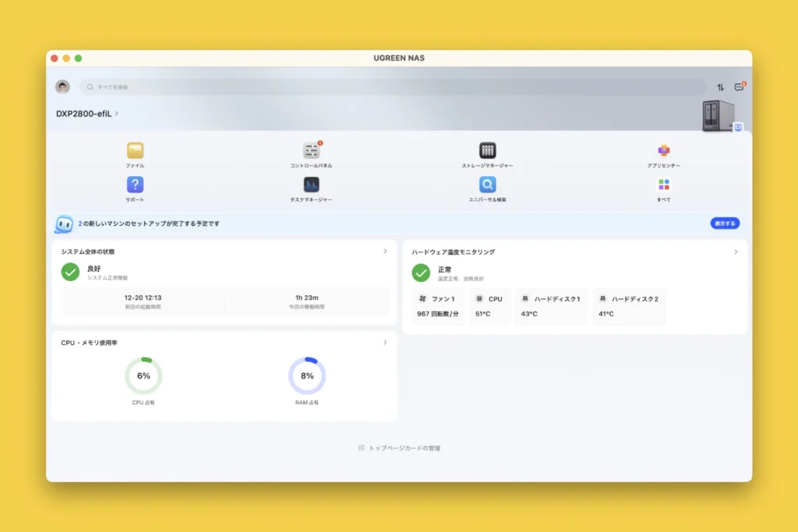Expand the DXP2800-efiL device name chevron
Image resolution: width=798 pixels, height=532 pixels.
(117, 114)
